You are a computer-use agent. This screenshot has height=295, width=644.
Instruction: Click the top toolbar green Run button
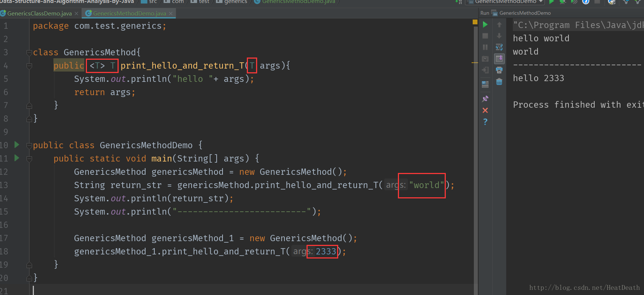[x=552, y=2]
